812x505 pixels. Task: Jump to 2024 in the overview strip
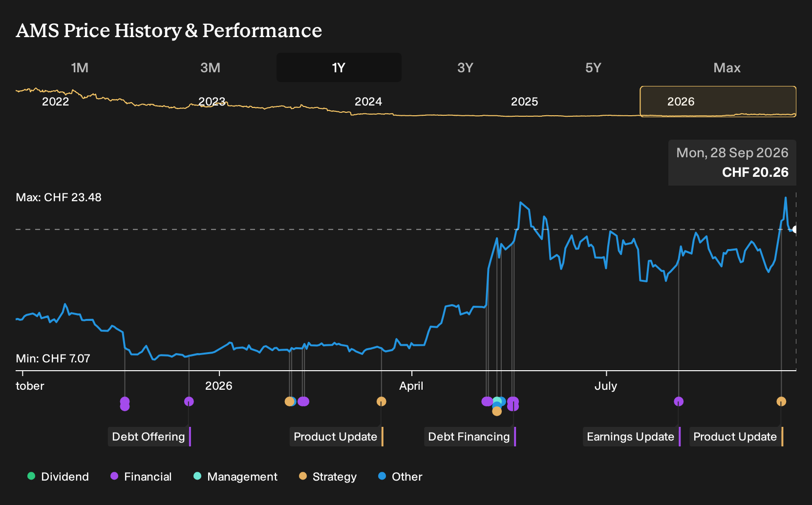point(368,102)
